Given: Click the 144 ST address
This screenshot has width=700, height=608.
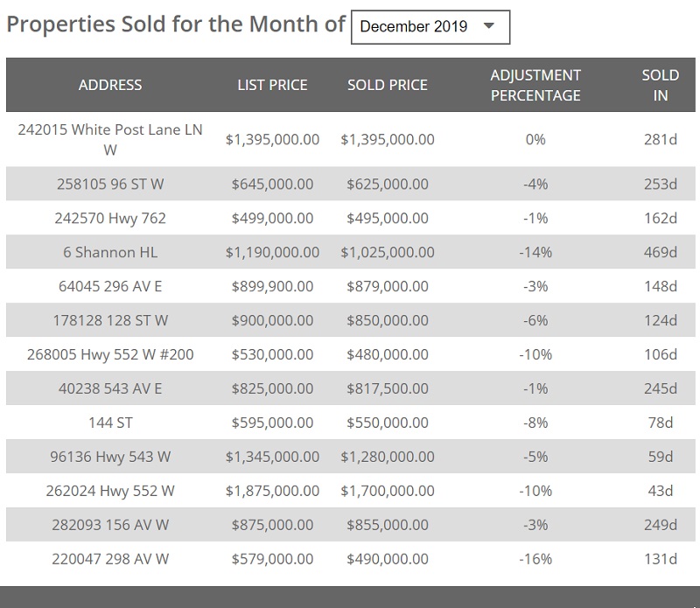Looking at the screenshot, I should pyautogui.click(x=110, y=423).
